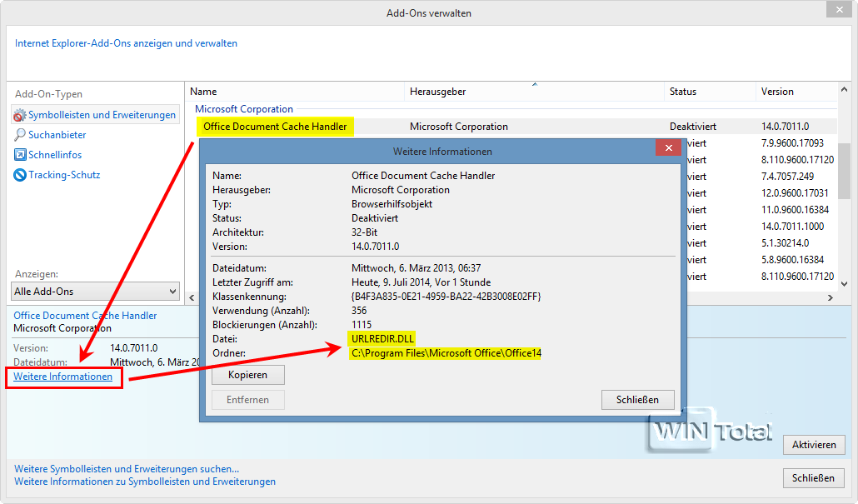Open the Tracking-Schutz add-on type

tap(64, 175)
